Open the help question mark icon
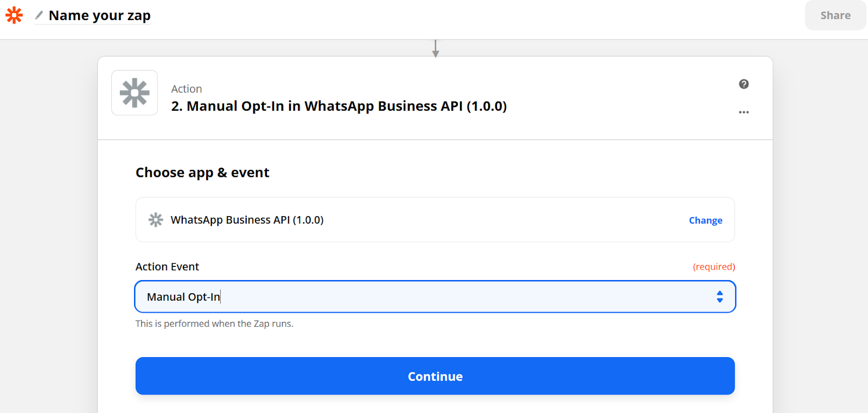The width and height of the screenshot is (868, 413). pos(744,84)
